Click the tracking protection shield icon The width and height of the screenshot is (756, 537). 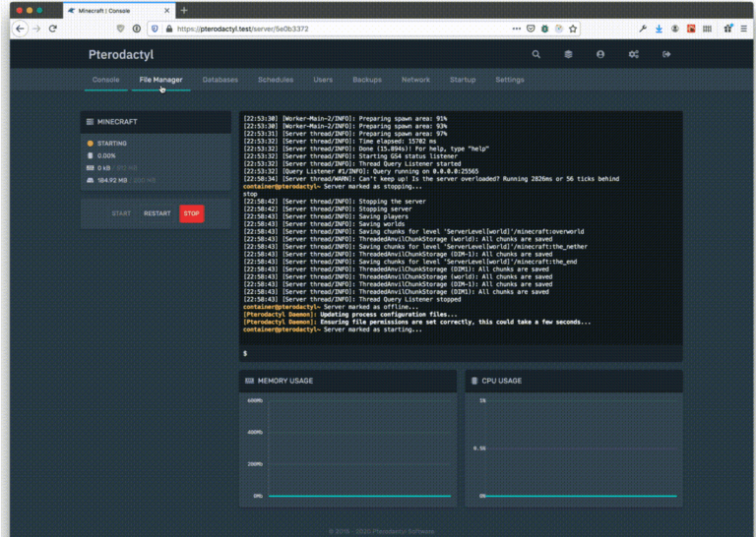(x=155, y=29)
